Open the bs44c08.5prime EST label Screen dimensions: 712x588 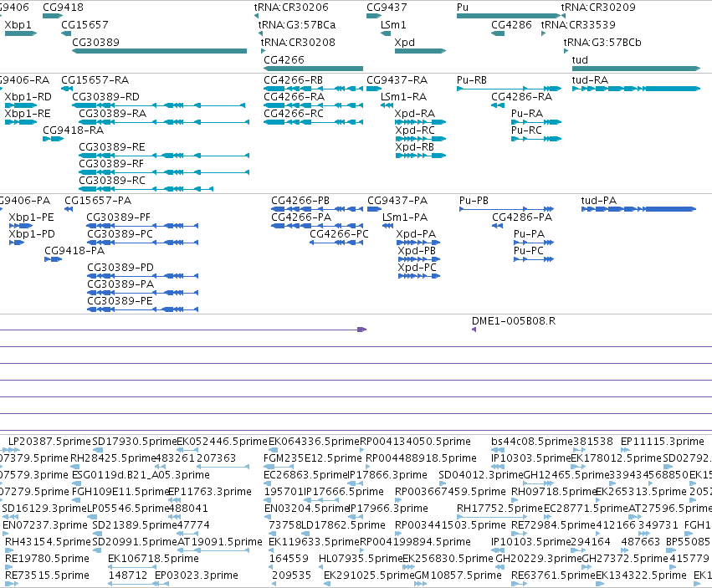click(x=532, y=442)
